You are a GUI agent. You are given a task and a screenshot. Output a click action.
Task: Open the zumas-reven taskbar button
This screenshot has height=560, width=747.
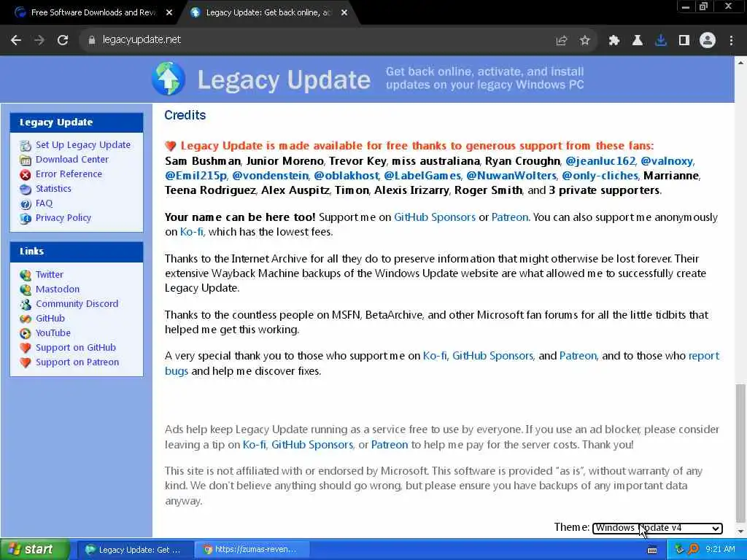[x=252, y=550]
